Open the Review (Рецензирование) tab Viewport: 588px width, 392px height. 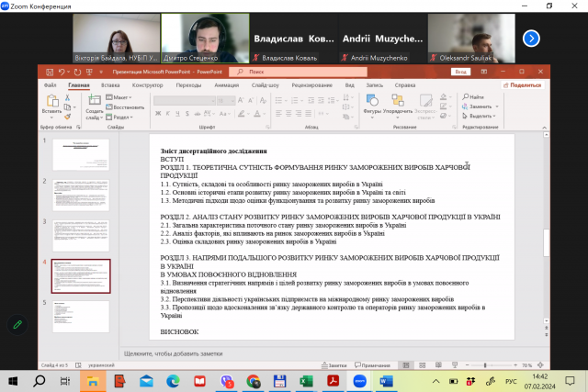point(312,85)
